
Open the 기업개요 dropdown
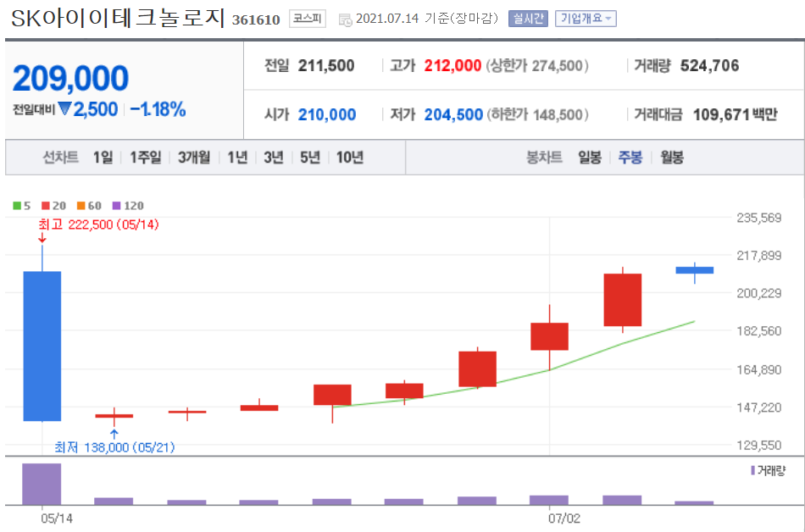coord(586,19)
